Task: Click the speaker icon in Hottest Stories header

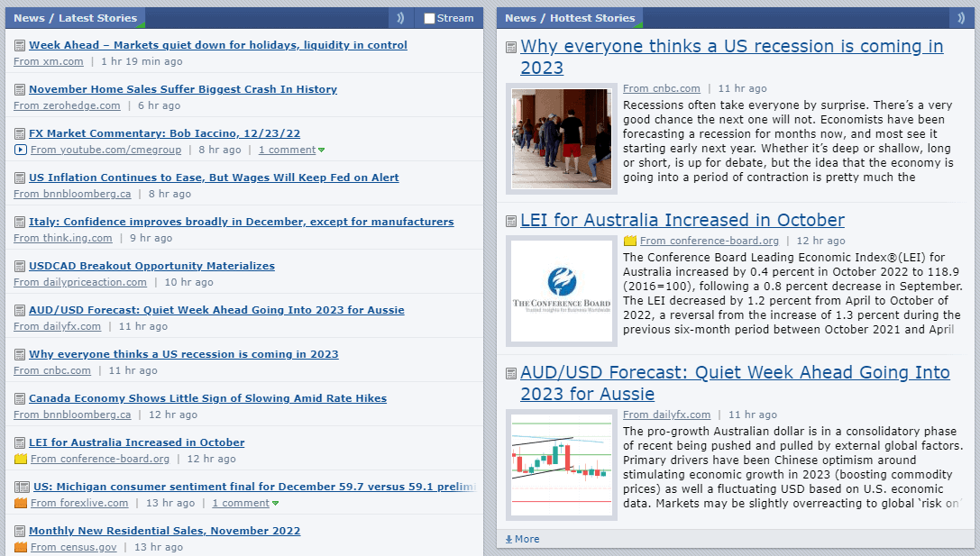Action: pyautogui.click(x=961, y=17)
